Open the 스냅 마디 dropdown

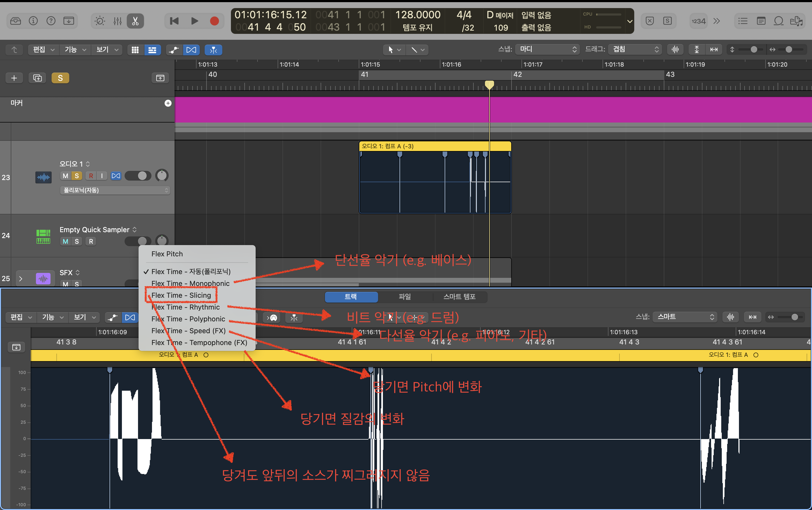point(548,50)
